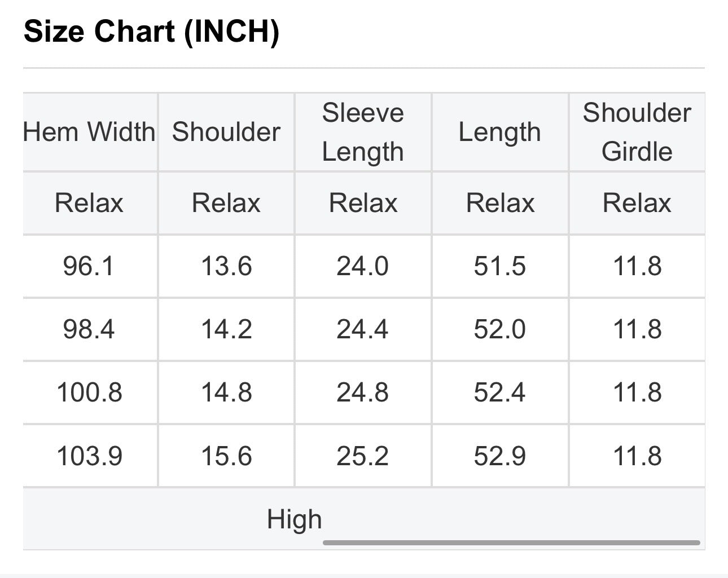Click the 14.8 shoulder value

(226, 392)
